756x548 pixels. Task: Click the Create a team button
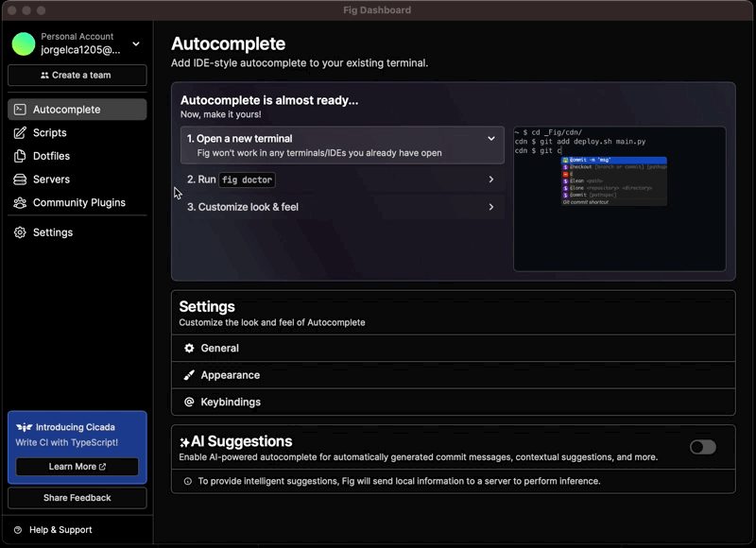pyautogui.click(x=77, y=76)
